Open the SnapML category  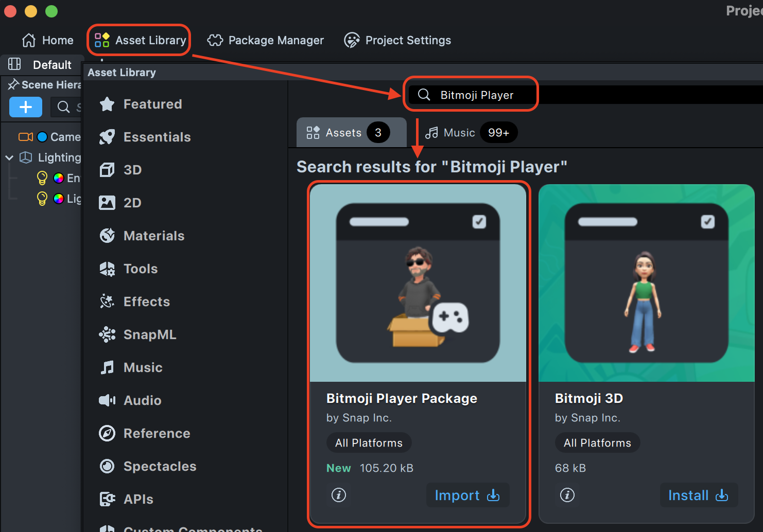[x=150, y=334]
